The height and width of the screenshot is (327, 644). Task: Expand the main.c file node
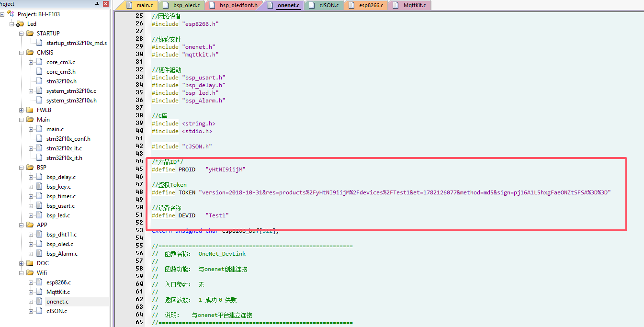tap(31, 129)
